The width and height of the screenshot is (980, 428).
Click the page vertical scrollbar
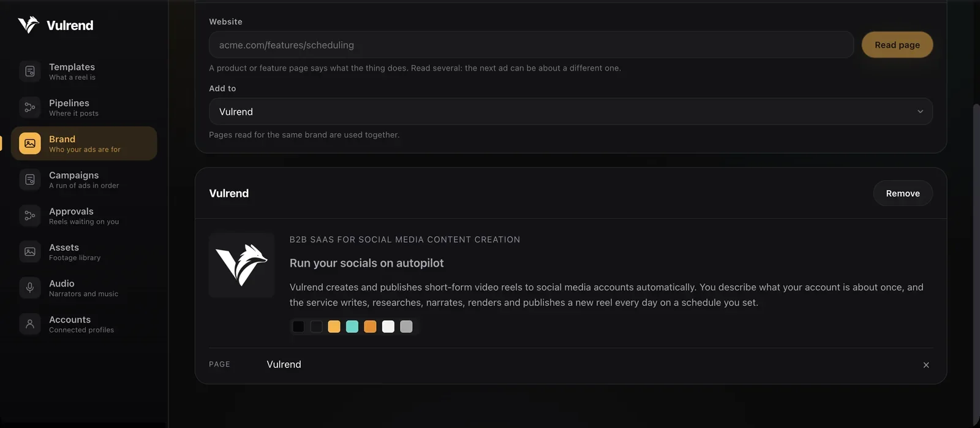click(976, 264)
